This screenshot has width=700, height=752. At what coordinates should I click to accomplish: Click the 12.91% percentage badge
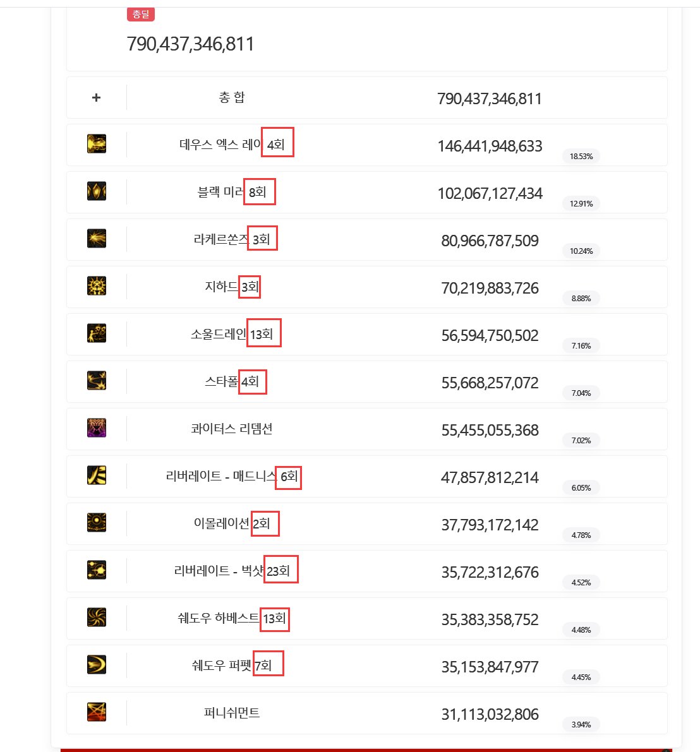pos(581,204)
